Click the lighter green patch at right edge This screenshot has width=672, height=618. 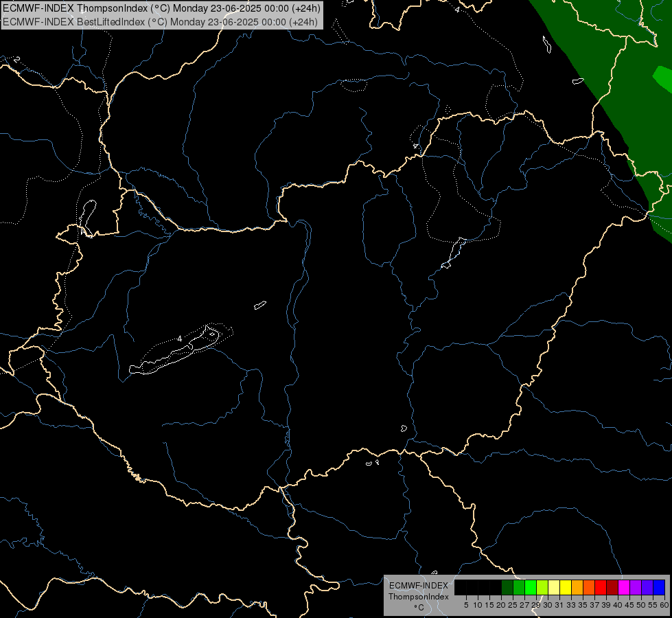click(663, 78)
